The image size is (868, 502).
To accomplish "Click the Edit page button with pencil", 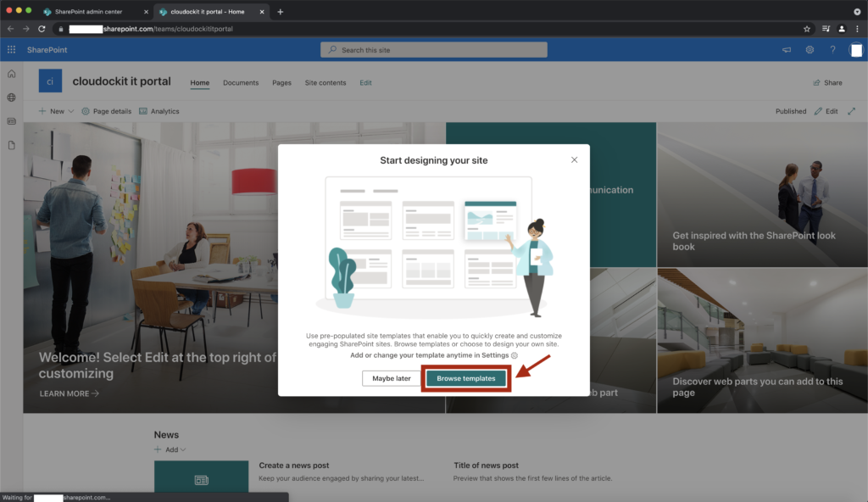I will [826, 111].
